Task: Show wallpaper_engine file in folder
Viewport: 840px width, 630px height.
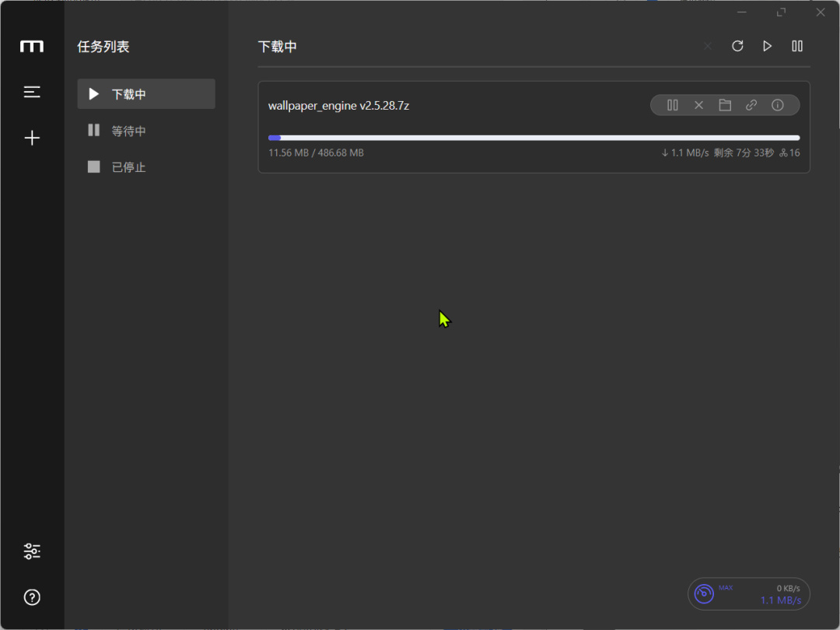Action: click(725, 105)
